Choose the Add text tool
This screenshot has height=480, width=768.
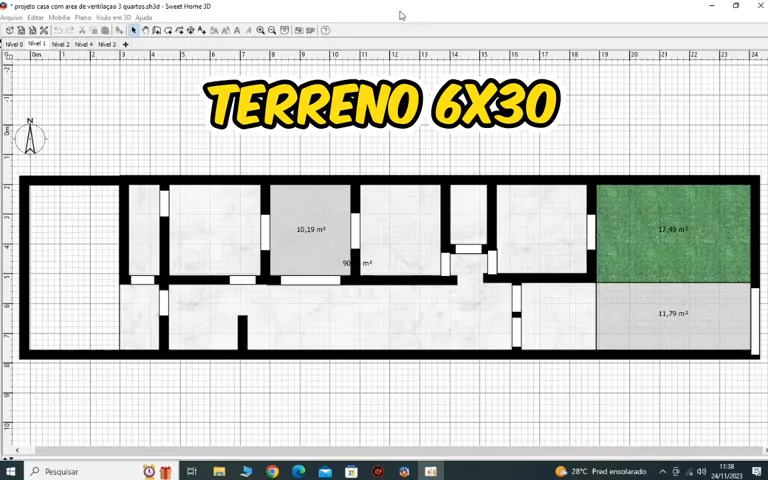(x=202, y=30)
